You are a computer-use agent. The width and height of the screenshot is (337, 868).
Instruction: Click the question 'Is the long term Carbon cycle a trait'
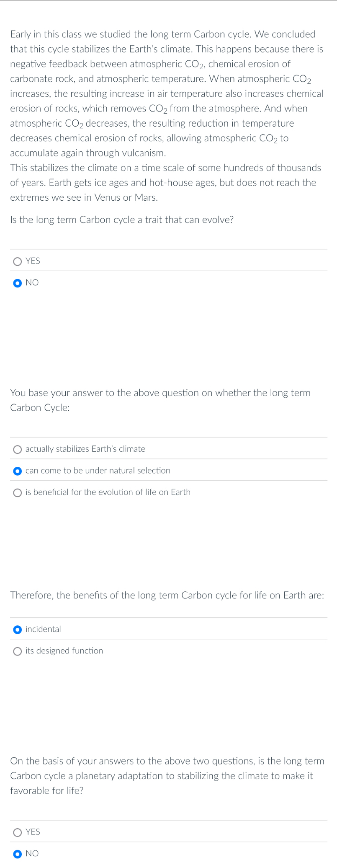pos(122,220)
